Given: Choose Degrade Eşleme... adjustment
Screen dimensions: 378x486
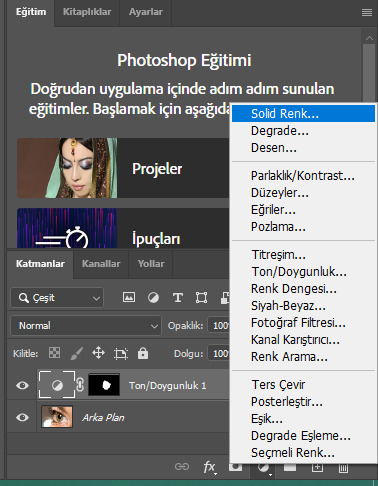Looking at the screenshot, I should coord(303,436).
